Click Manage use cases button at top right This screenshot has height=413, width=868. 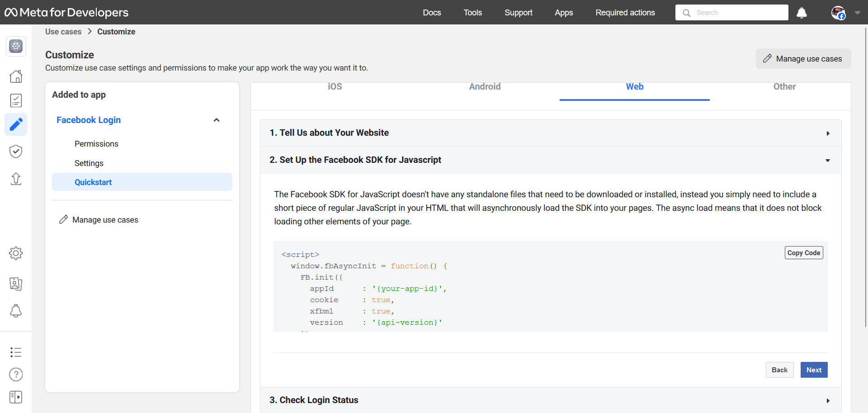click(x=803, y=59)
